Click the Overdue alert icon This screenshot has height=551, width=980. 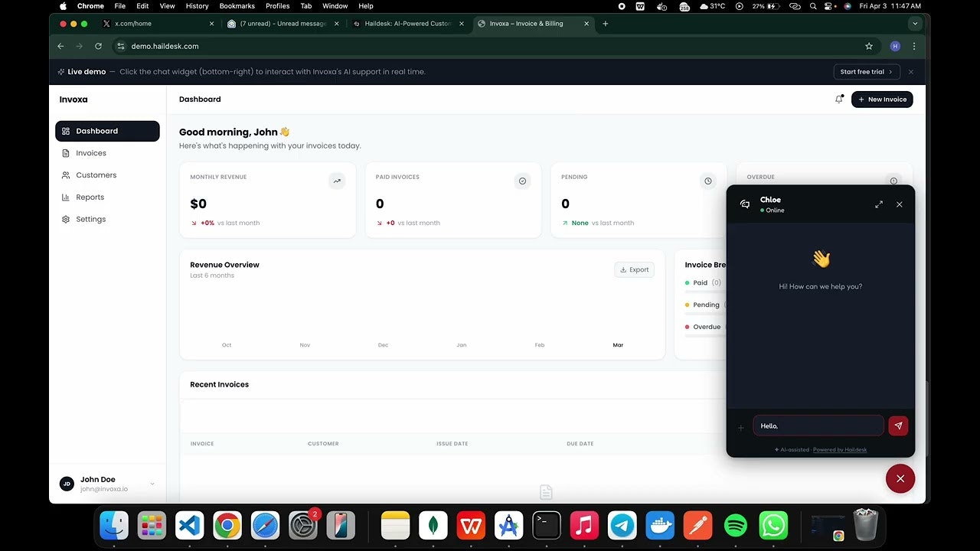tap(893, 181)
